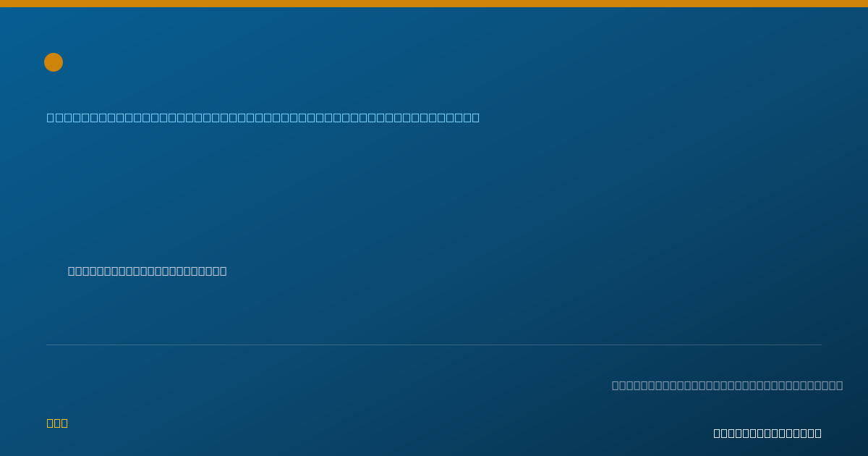868x456 pixels.
Task: Click the indented grey text line
Action: coord(148,271)
